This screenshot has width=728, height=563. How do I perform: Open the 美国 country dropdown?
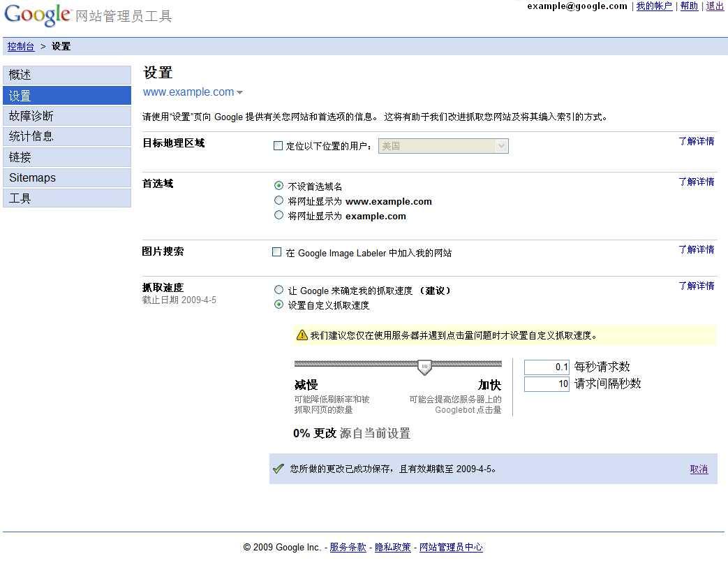443,146
